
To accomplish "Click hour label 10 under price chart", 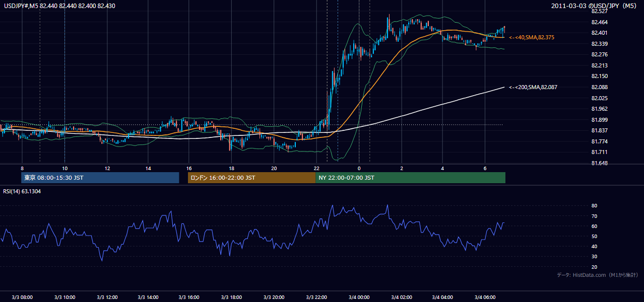I will [65, 168].
